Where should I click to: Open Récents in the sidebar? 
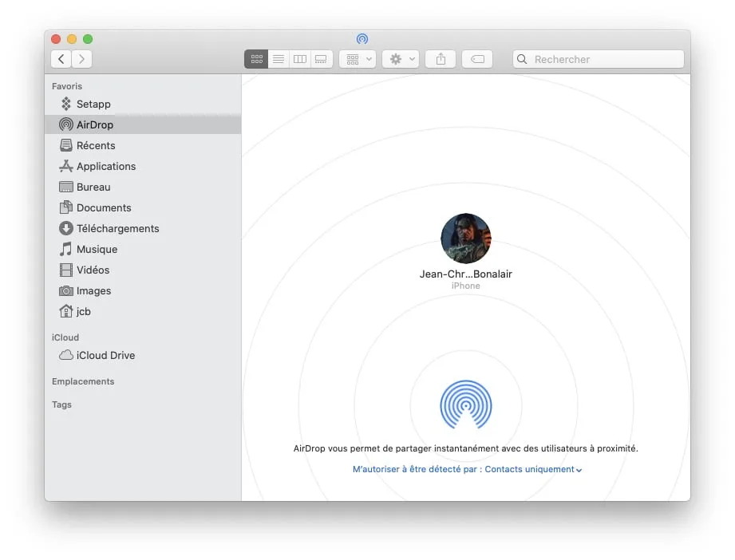pyautogui.click(x=143, y=145)
